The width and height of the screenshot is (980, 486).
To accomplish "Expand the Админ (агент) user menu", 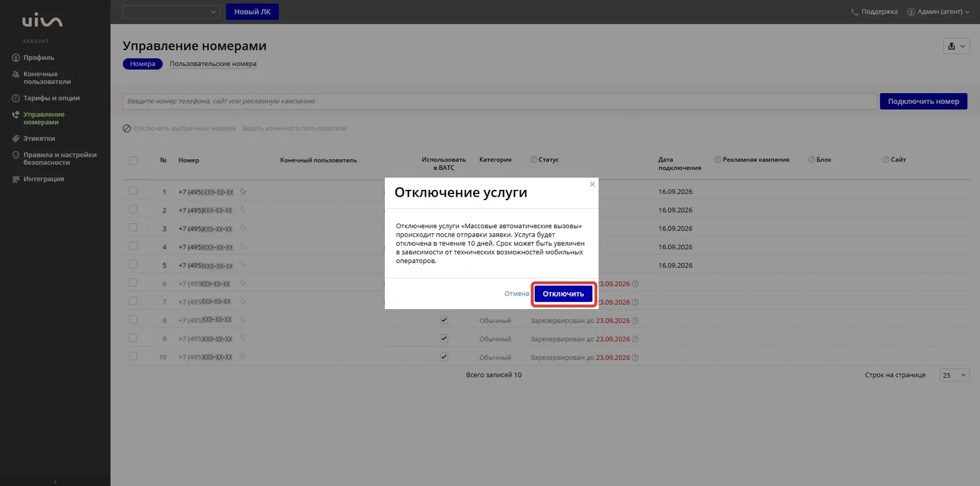I will pos(938,11).
